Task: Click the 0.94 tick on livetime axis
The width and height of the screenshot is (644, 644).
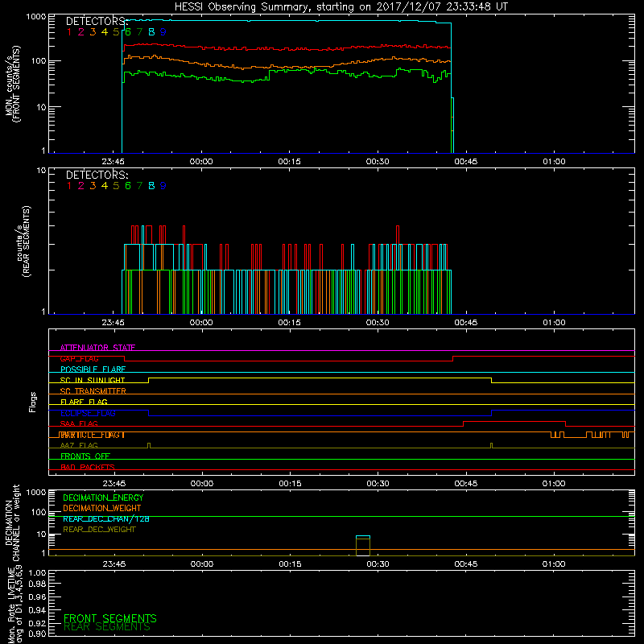Action: (x=37, y=610)
